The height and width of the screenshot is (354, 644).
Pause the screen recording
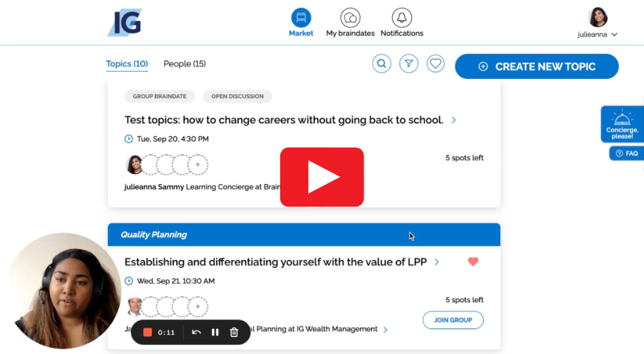tap(215, 332)
